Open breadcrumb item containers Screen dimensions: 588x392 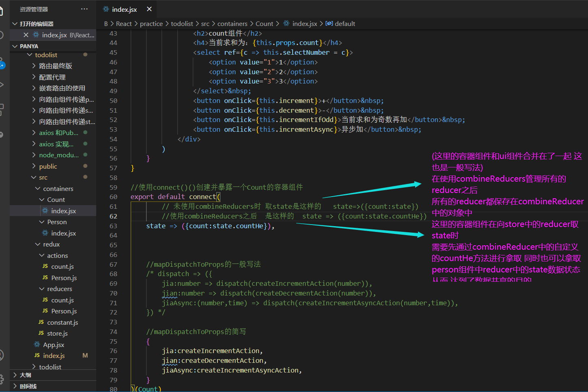pyautogui.click(x=232, y=24)
